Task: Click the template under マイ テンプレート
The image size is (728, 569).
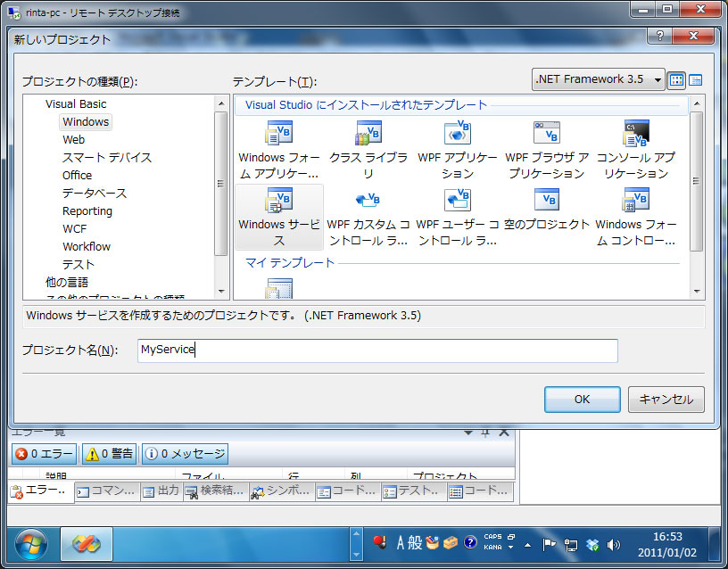Action: pos(278,288)
